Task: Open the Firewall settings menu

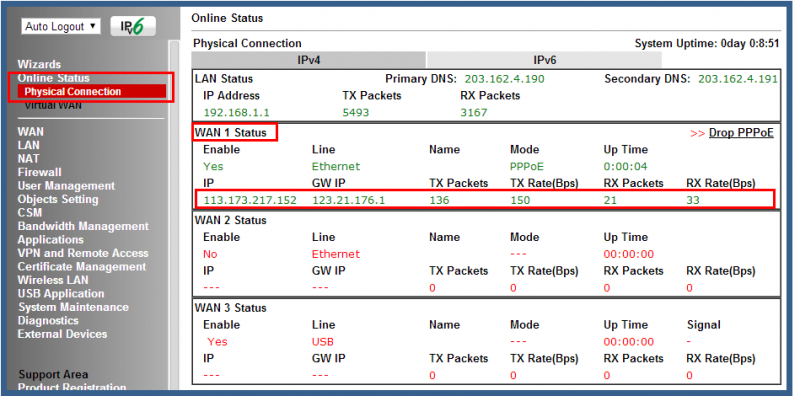Action: coord(39,172)
